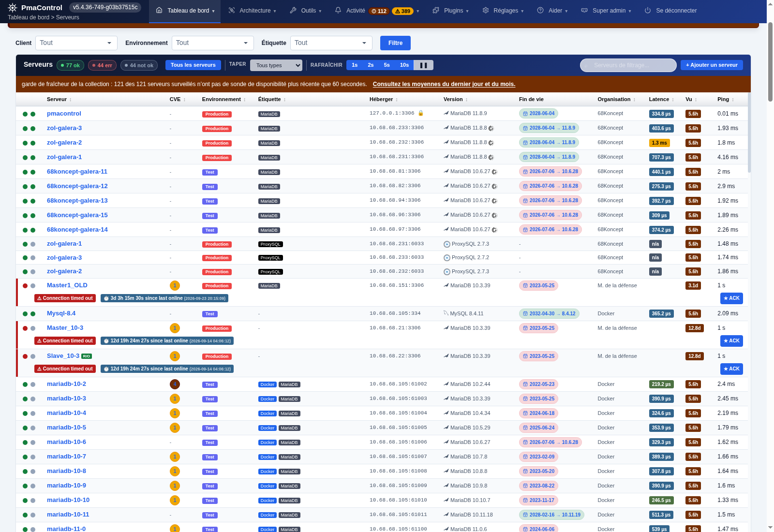This screenshot has width=774, height=532.
Task: Click the orange CVE badge on Master1_OLD row
Action: tap(175, 285)
